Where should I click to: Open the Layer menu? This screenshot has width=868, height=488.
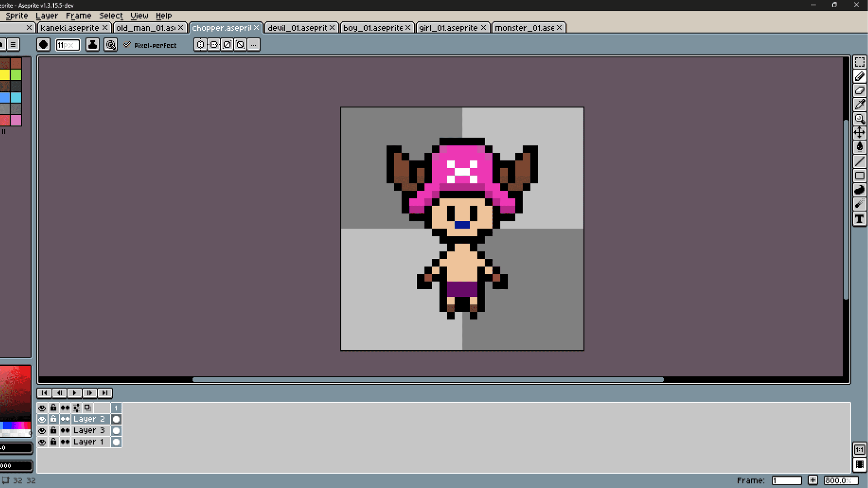coord(47,15)
